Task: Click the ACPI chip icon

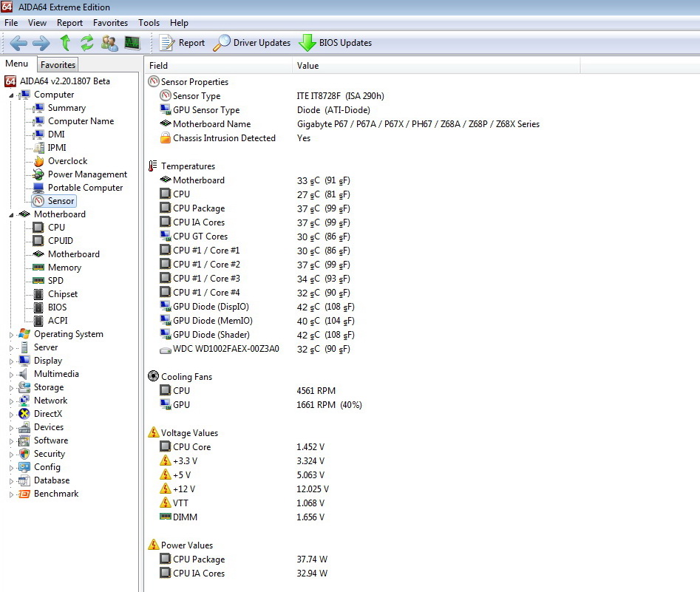Action: tap(39, 321)
